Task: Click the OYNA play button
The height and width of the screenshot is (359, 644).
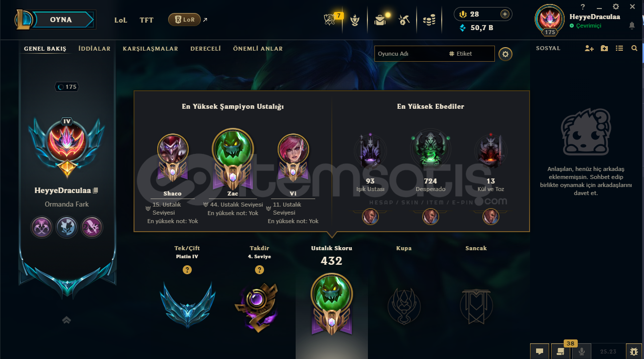Action: click(x=62, y=20)
